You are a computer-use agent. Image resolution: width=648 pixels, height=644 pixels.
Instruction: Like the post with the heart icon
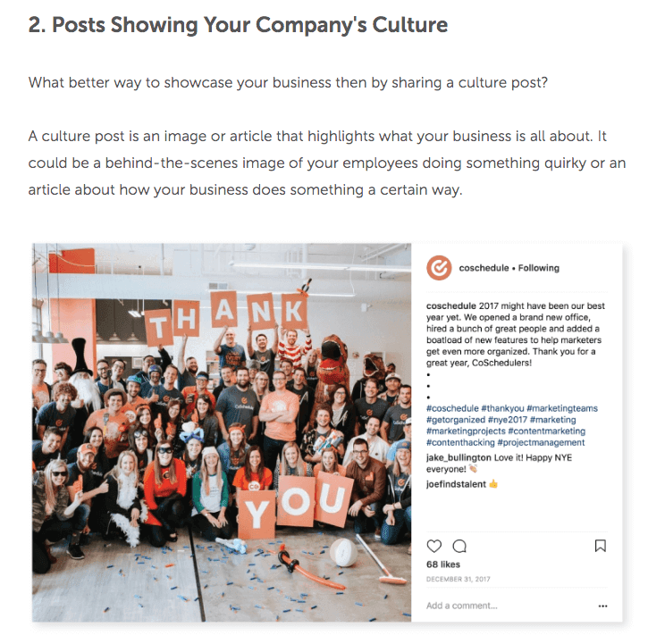434,546
